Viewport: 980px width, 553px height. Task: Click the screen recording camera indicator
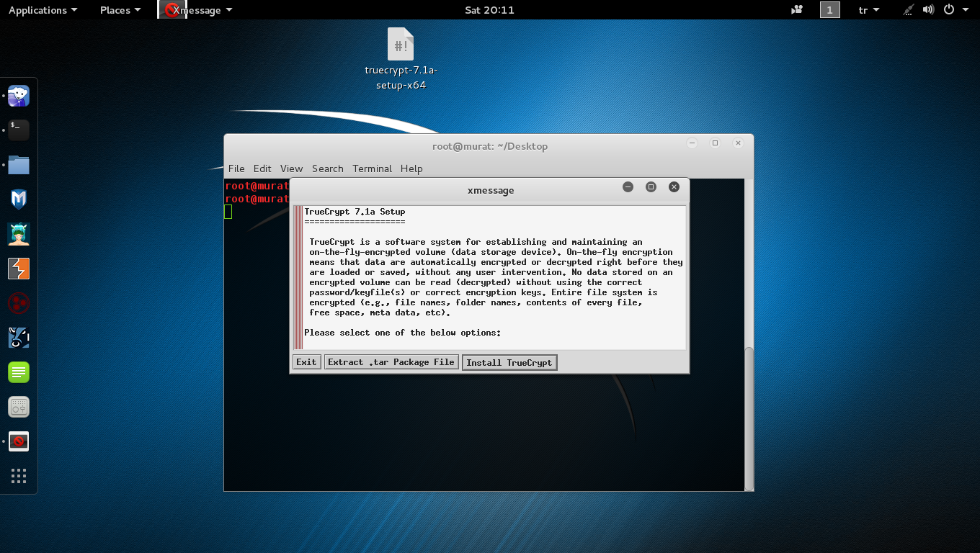click(797, 10)
